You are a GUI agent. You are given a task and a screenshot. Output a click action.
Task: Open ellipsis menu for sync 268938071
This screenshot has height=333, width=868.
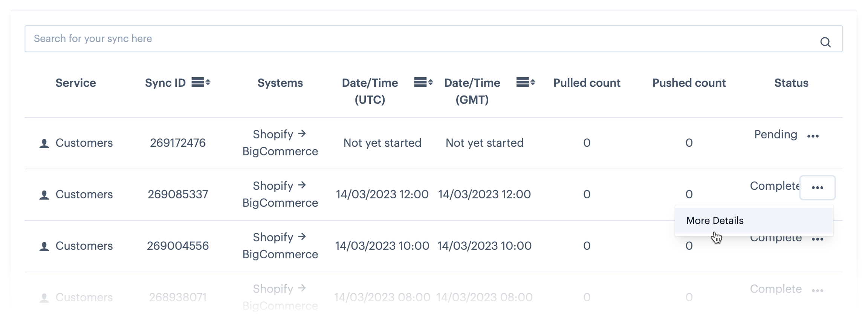[817, 290]
